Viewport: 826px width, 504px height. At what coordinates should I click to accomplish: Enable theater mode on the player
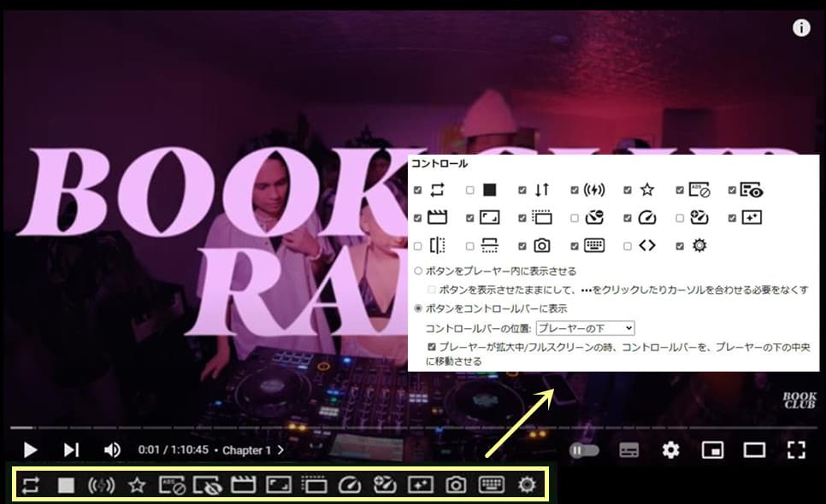(754, 450)
